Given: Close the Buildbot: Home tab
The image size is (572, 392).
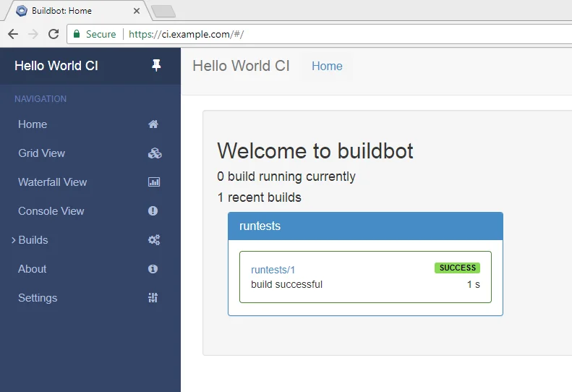Looking at the screenshot, I should (x=137, y=11).
